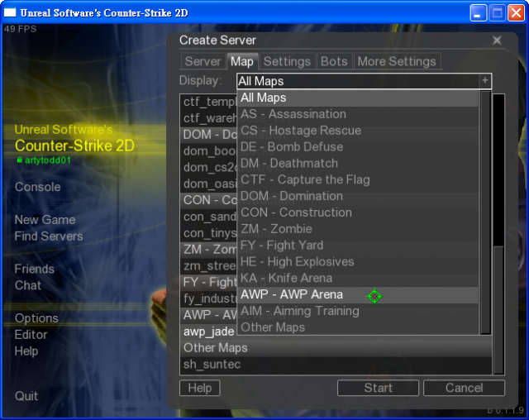Click the dropdown list scrollbar
The image size is (529, 420).
pos(485,212)
